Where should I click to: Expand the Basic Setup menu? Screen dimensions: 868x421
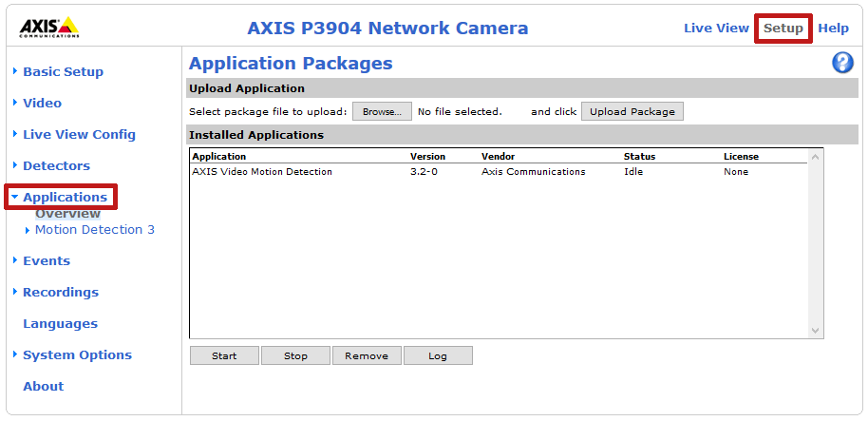coord(63,71)
